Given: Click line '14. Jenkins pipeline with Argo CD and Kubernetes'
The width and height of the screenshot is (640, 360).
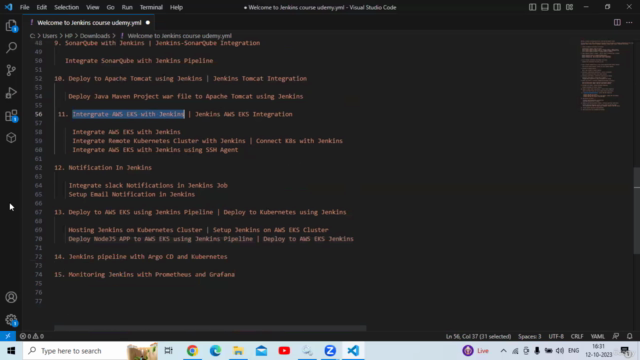Looking at the screenshot, I should tap(141, 257).
